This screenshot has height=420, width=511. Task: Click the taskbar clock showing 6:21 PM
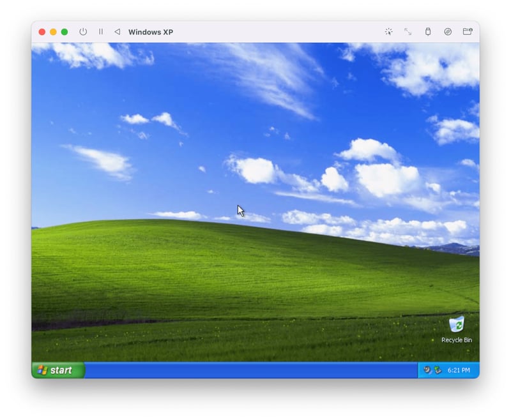459,370
